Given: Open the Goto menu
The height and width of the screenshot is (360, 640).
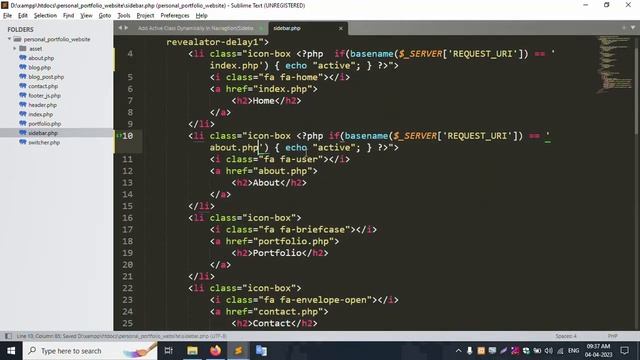Looking at the screenshot, I should [104, 16].
